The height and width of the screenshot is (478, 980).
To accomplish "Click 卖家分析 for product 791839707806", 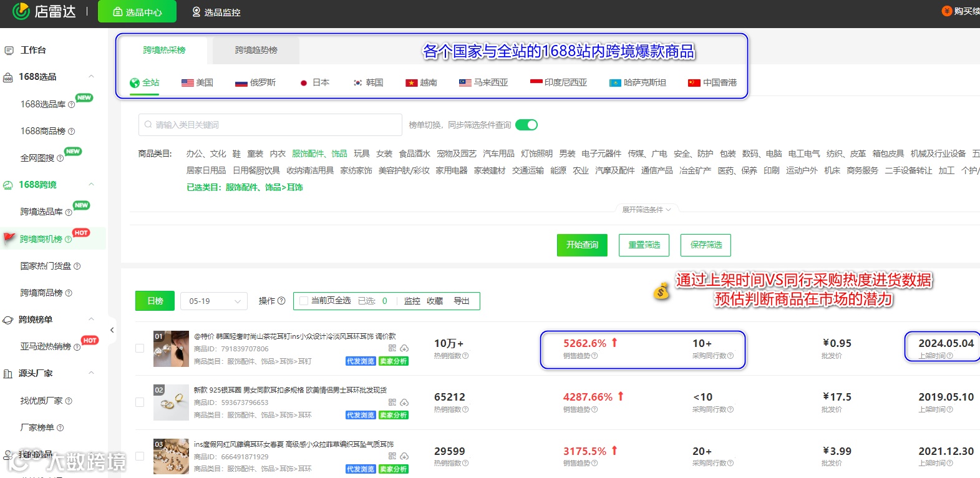I will coord(394,361).
